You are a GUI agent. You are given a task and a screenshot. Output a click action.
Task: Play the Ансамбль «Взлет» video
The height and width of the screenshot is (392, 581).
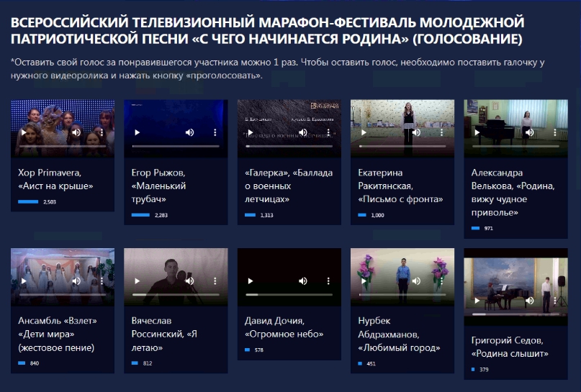point(24,281)
